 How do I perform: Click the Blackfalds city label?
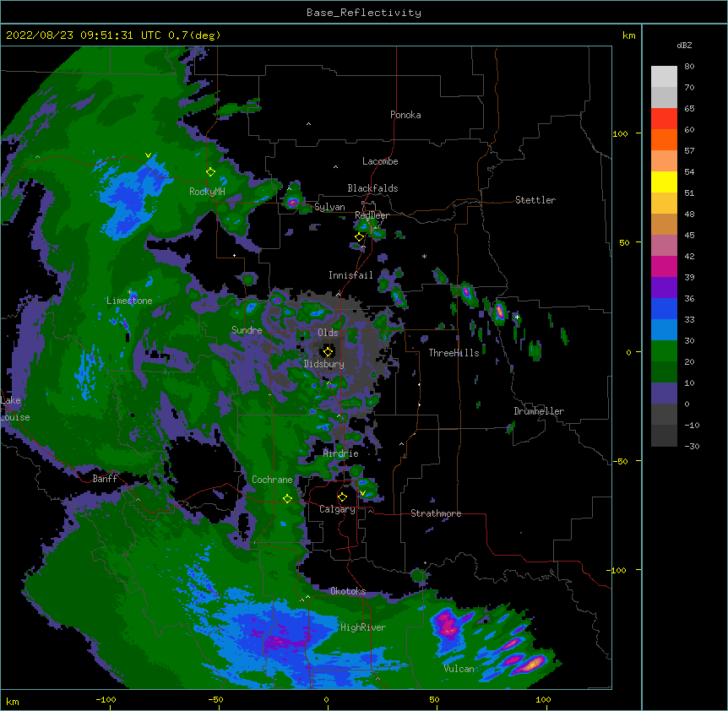[372, 188]
